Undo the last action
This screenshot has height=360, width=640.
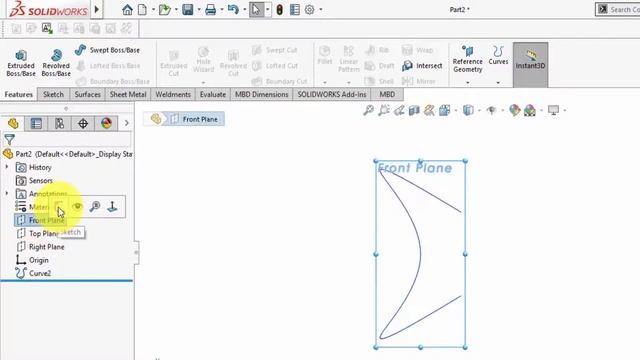233,9
